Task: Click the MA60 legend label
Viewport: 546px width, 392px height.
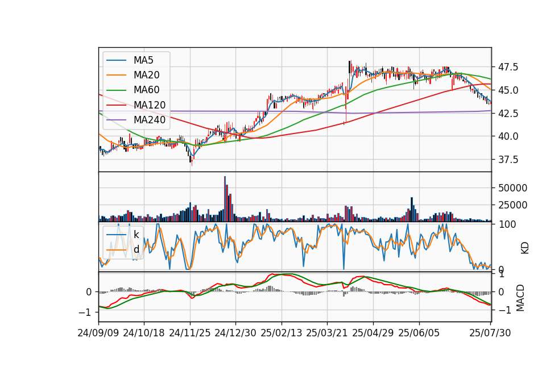Action: tap(146, 90)
